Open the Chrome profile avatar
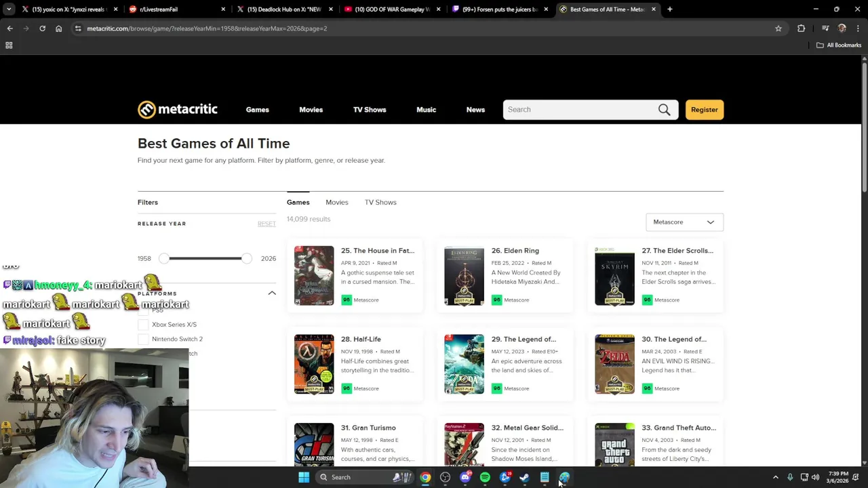Image resolution: width=868 pixels, height=488 pixels. (x=842, y=28)
